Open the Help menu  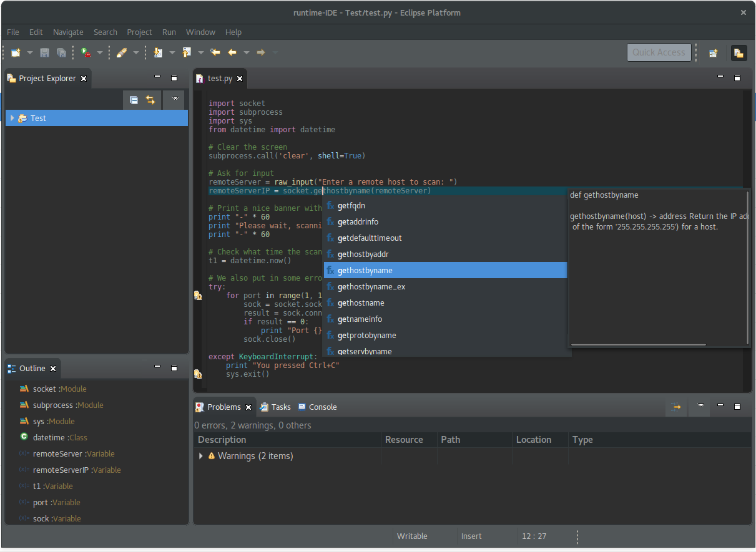233,32
